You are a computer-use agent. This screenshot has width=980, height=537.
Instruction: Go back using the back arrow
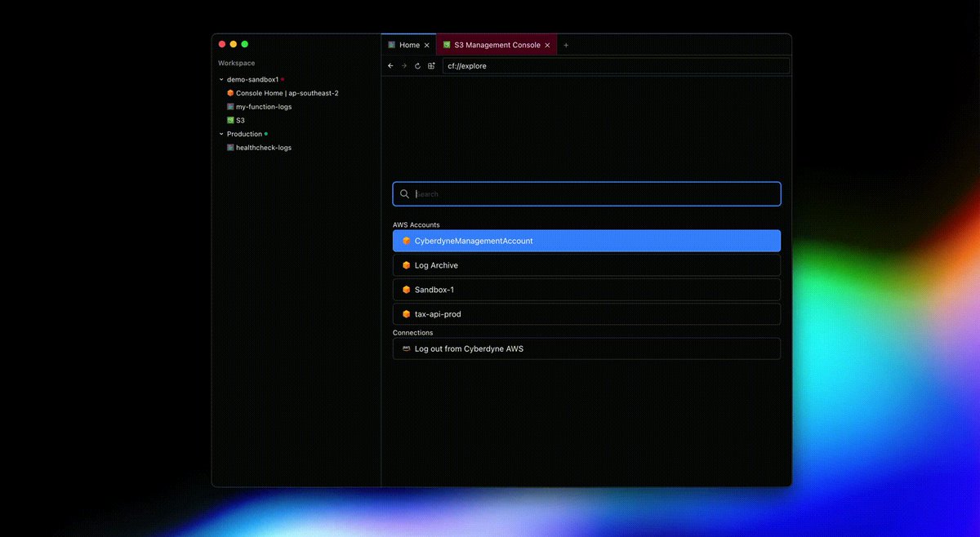390,66
